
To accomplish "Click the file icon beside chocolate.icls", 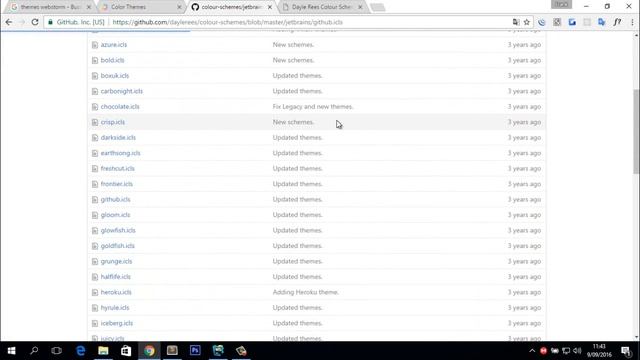I will pyautogui.click(x=95, y=107).
